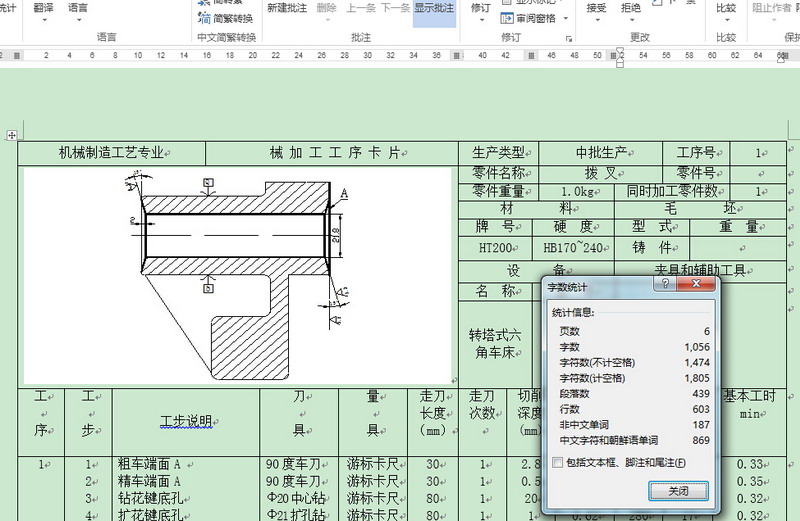Go to 下一条 next comment
This screenshot has width=800, height=521.
(x=395, y=8)
